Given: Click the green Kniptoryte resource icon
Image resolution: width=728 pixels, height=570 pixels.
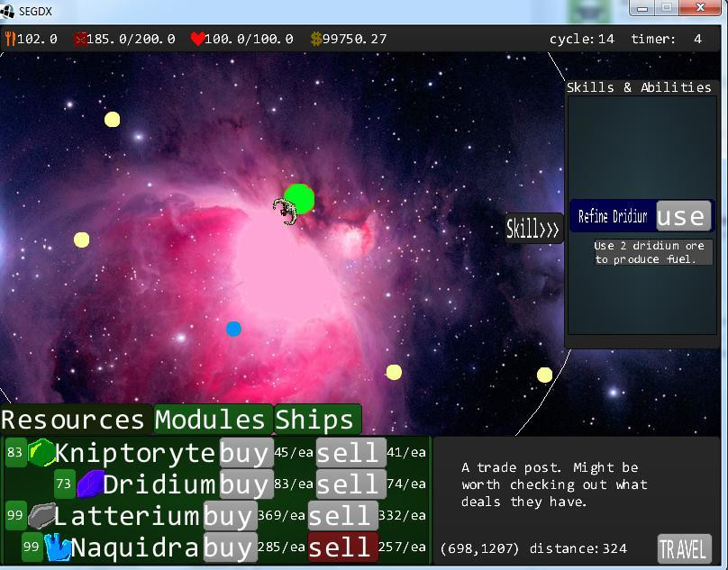Looking at the screenshot, I should point(41,452).
